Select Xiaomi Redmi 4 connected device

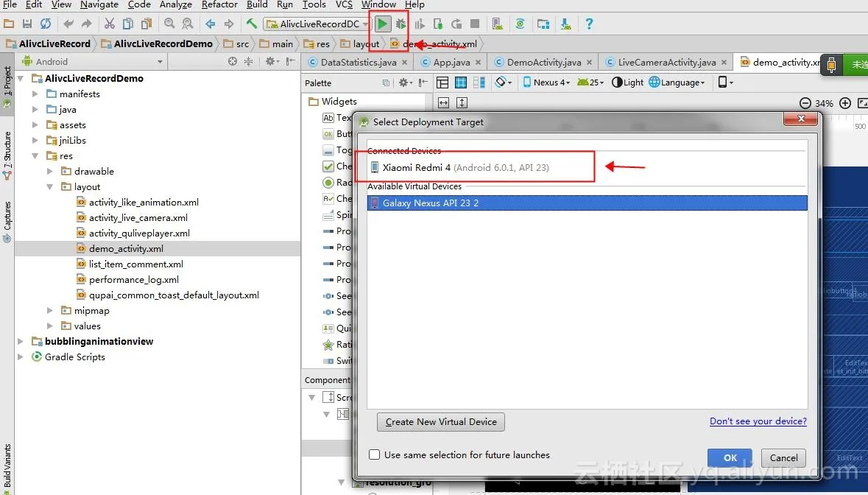[x=587, y=167]
